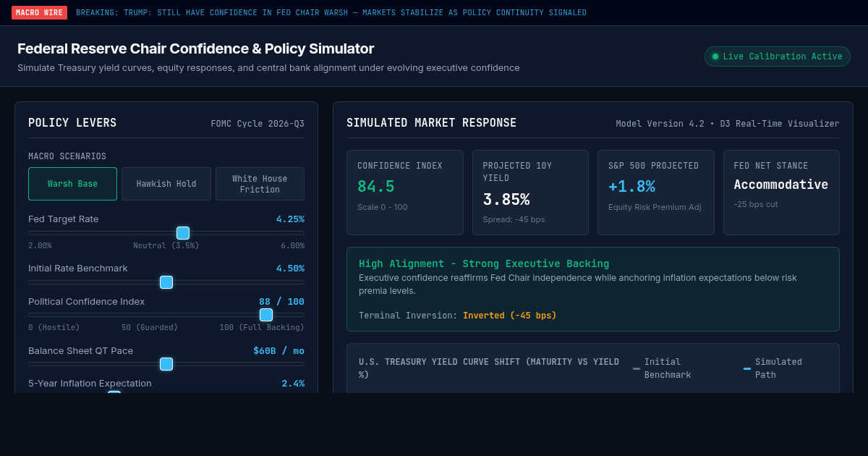Screen dimensions: 868x456
Task: Click the High Alignment - Strong Executive Backing heading
Action: point(484,264)
